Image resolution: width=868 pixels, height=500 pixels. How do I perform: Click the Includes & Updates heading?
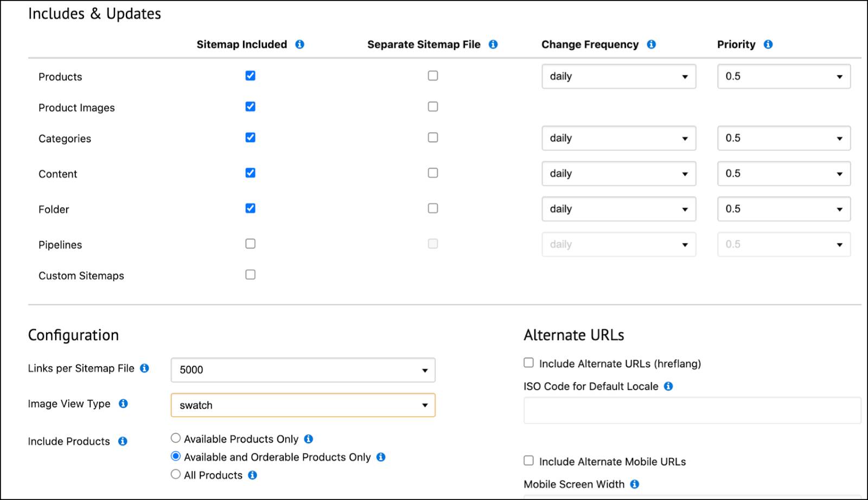point(94,14)
